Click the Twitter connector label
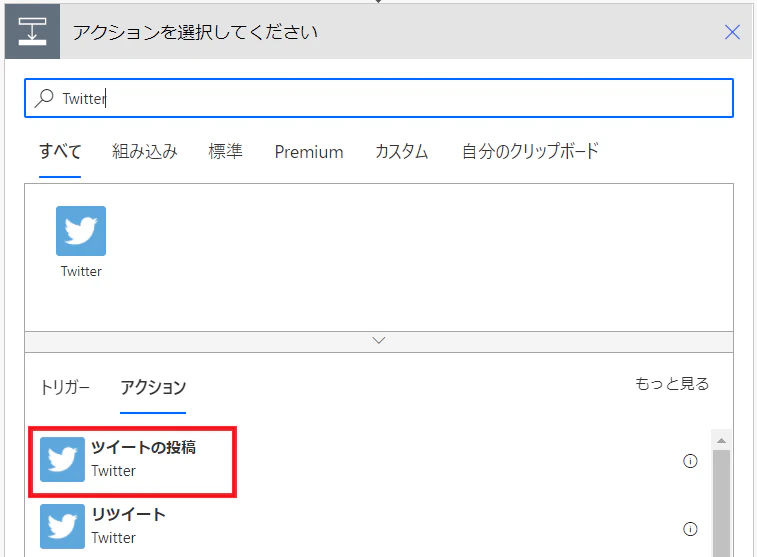 81,271
